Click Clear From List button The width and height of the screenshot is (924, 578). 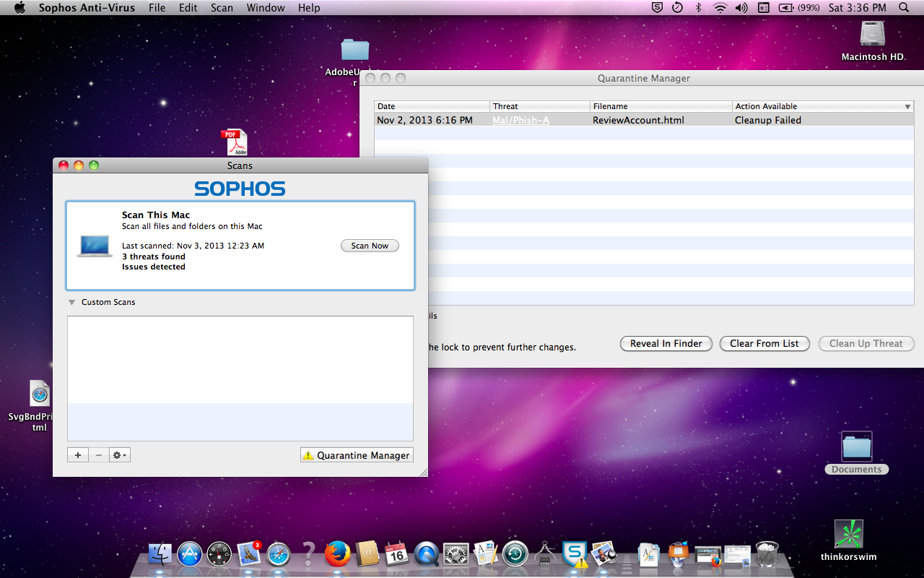[x=764, y=344]
